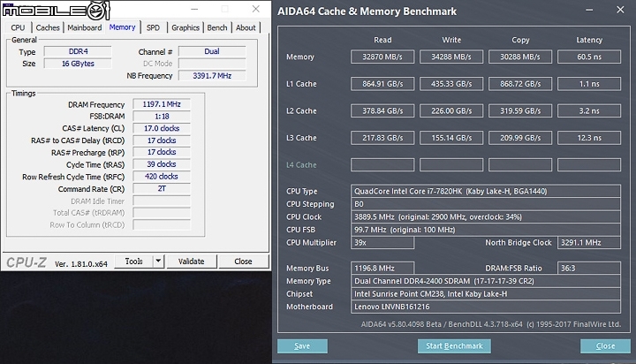Click the Close button in CPU-Z
This screenshot has height=364, width=636.
tap(243, 262)
